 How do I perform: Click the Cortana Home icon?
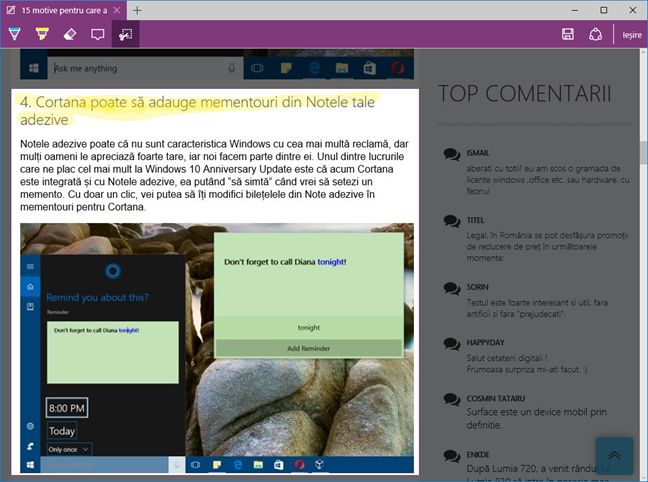30,286
